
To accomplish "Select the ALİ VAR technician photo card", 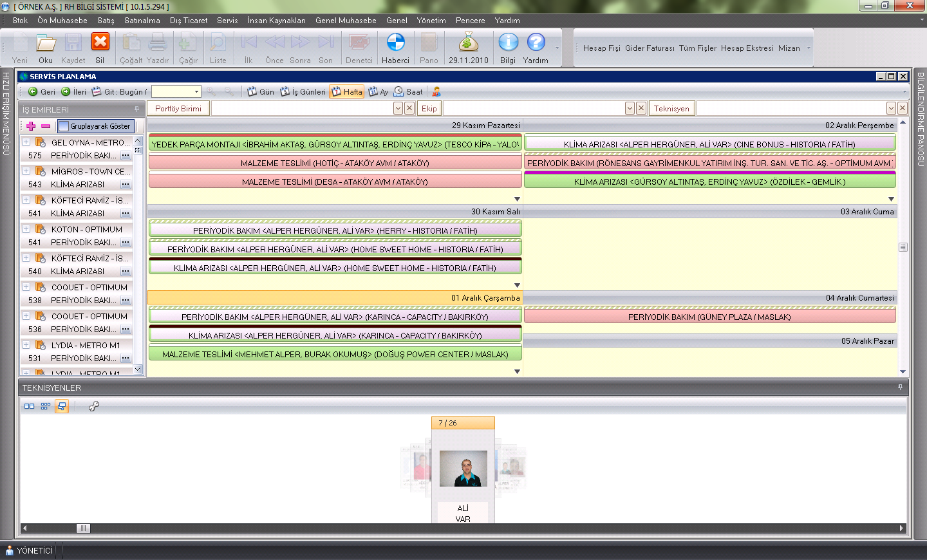I will coord(463,469).
